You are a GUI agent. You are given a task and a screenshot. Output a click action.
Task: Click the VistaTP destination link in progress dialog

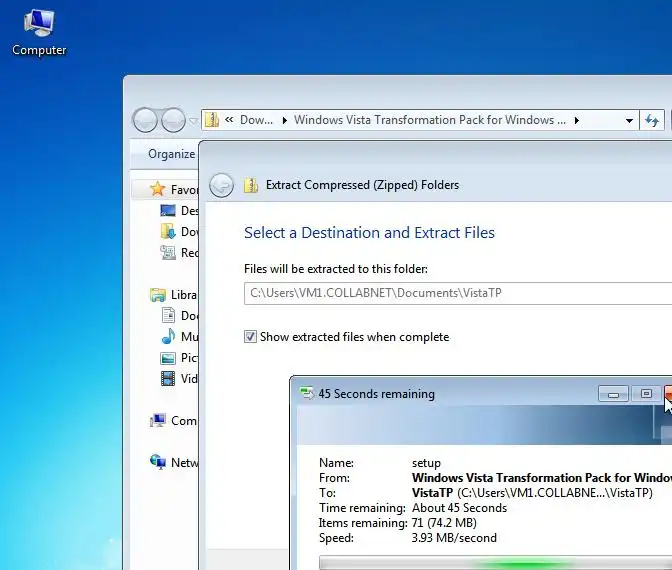point(432,493)
